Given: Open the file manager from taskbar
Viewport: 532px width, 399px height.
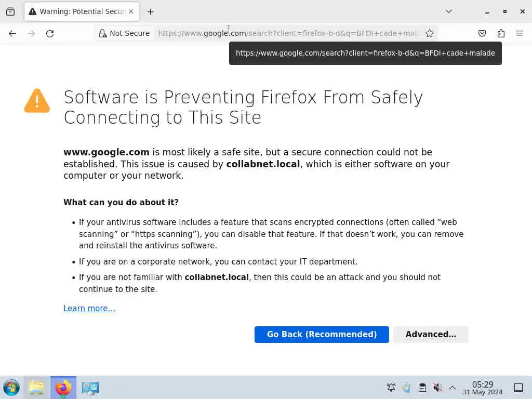Looking at the screenshot, I should [x=36, y=388].
